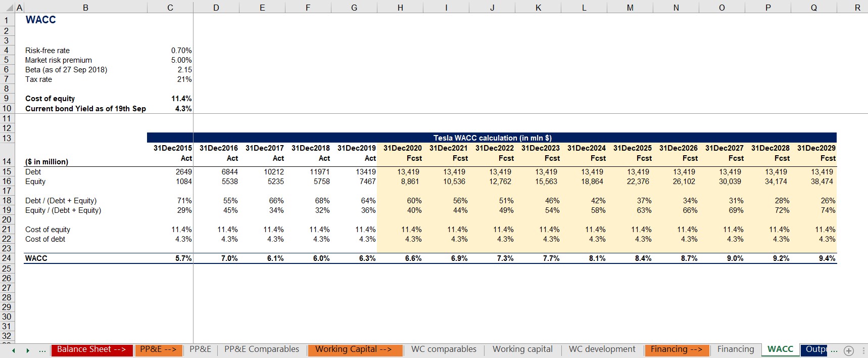This screenshot has height=358, width=868.
Task: Click the Cost of debt row label
Action: pos(45,239)
